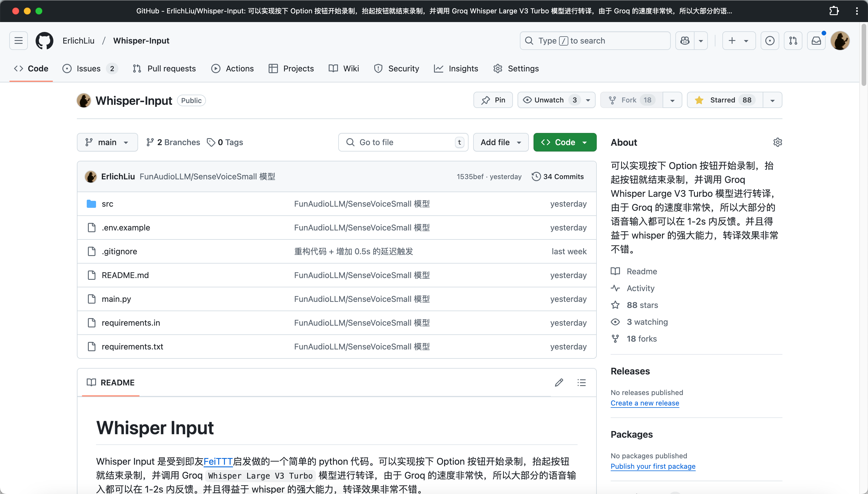Image resolution: width=868 pixels, height=494 pixels.
Task: Toggle Unwatch dropdown arrow for options
Action: (x=588, y=100)
